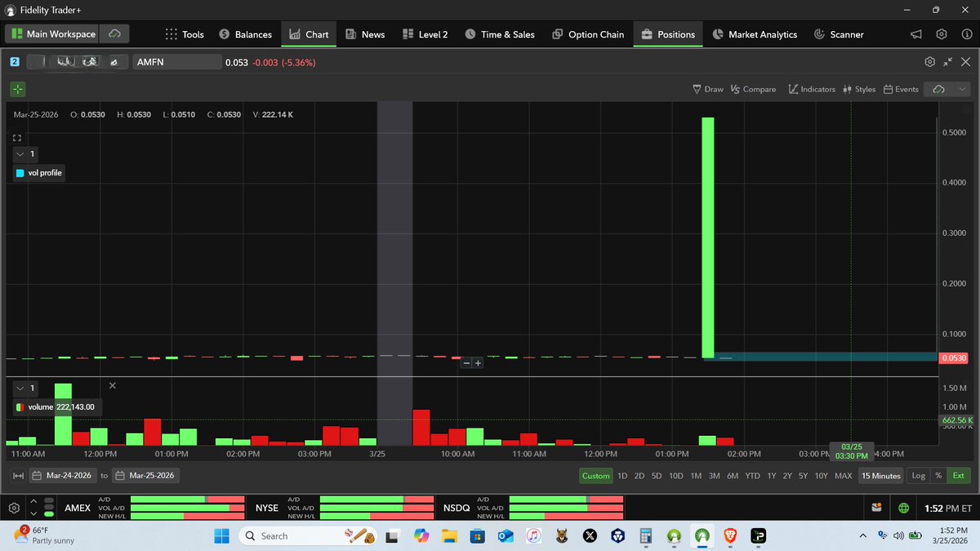The height and width of the screenshot is (551, 980).
Task: Open the Tools menu
Action: pyautogui.click(x=185, y=34)
